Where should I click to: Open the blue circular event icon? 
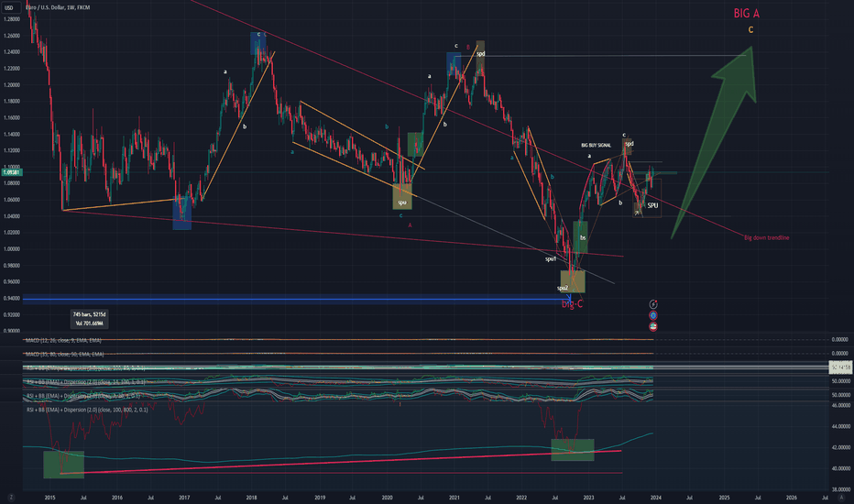(x=653, y=315)
